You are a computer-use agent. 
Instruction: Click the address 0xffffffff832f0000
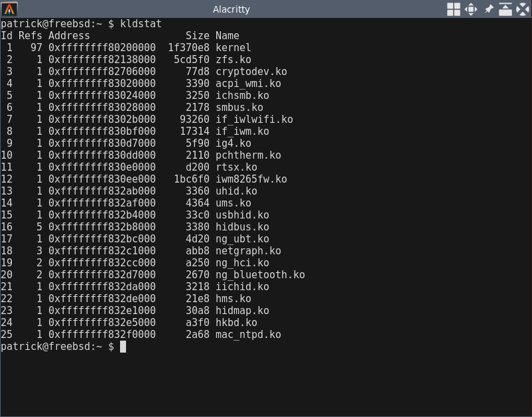[102, 335]
